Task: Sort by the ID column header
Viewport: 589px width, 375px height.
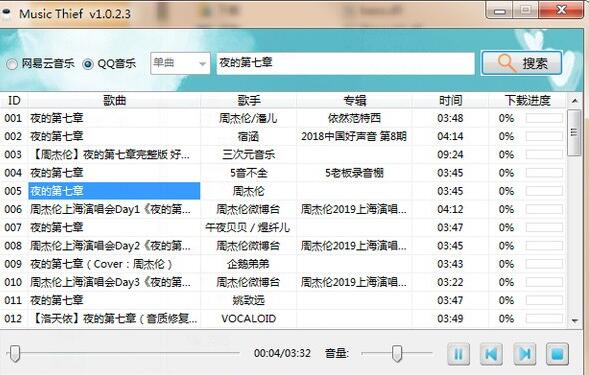Action: coord(14,101)
